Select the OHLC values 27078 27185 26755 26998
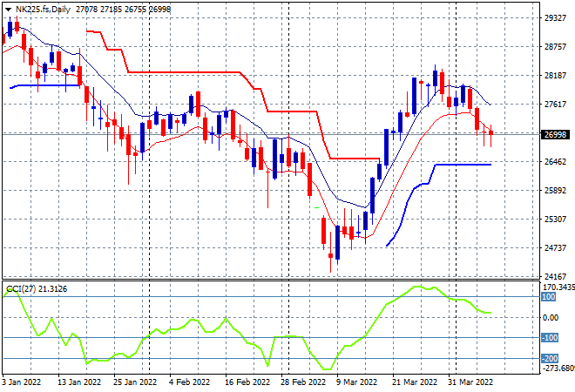 tap(123, 10)
